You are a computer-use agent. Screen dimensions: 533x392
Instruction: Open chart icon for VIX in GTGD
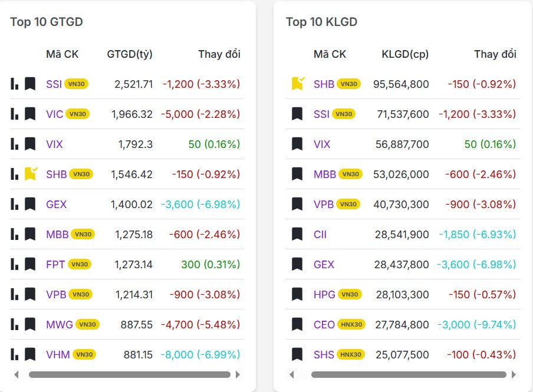click(15, 144)
